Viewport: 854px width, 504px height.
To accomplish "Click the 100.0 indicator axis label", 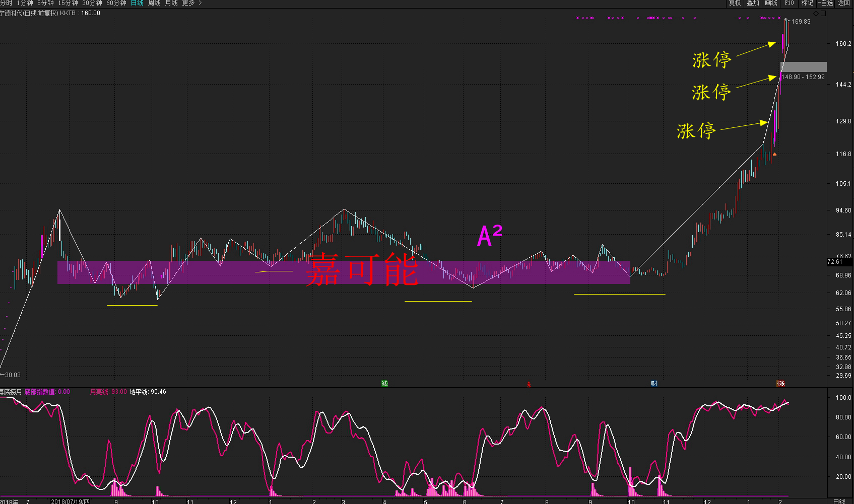I will point(843,398).
